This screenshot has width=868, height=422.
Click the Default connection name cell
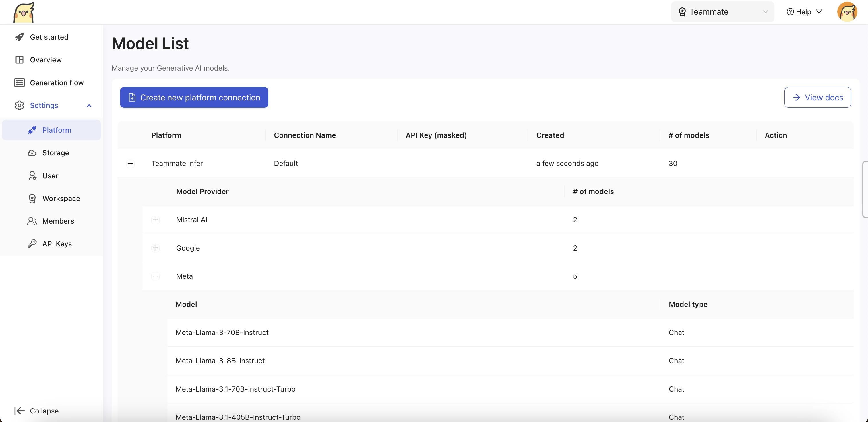click(286, 163)
